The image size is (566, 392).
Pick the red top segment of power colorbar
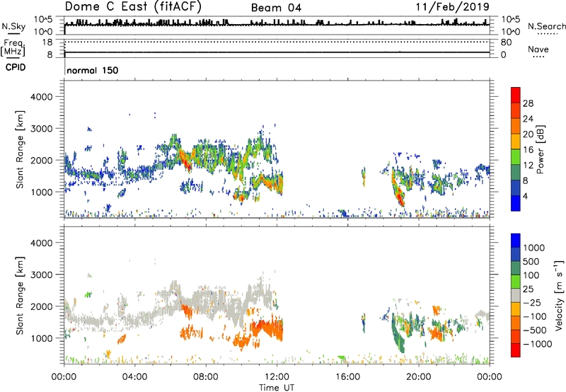(516, 96)
